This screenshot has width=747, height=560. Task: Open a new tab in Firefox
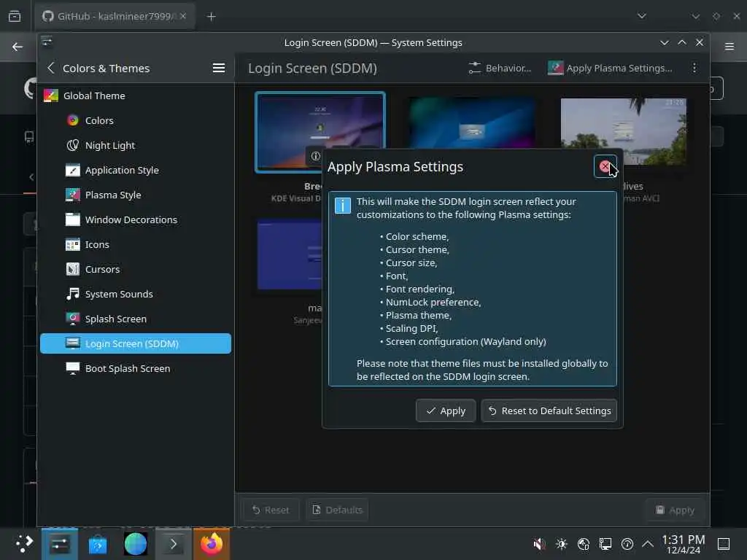(x=211, y=17)
